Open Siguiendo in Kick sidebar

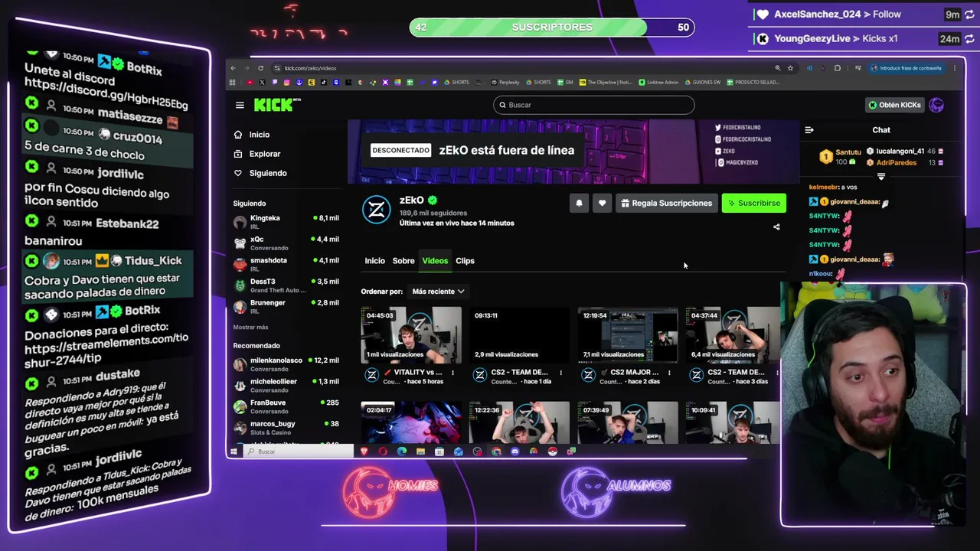click(267, 173)
